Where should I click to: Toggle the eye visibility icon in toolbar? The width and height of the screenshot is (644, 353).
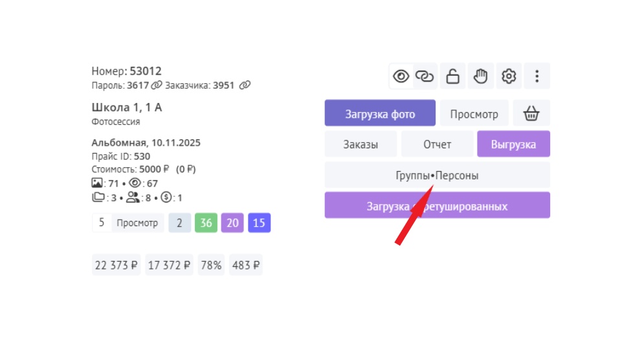(x=401, y=76)
